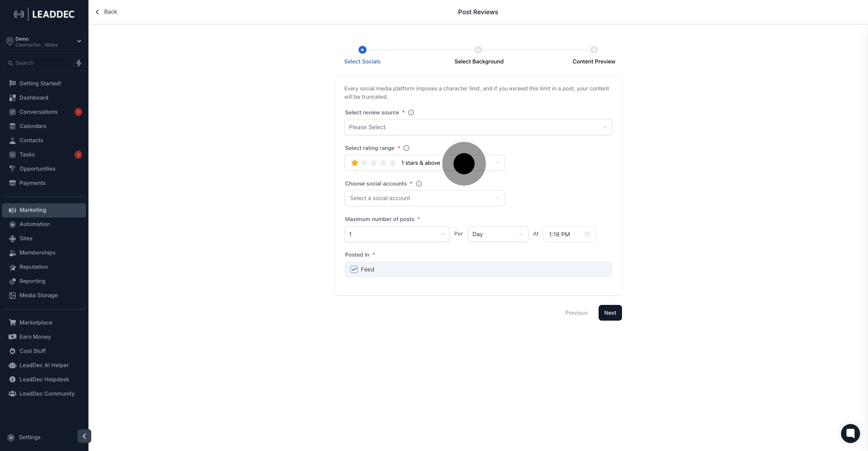Open Dashboard via its grid icon
This screenshot has width=868, height=451.
point(12,98)
